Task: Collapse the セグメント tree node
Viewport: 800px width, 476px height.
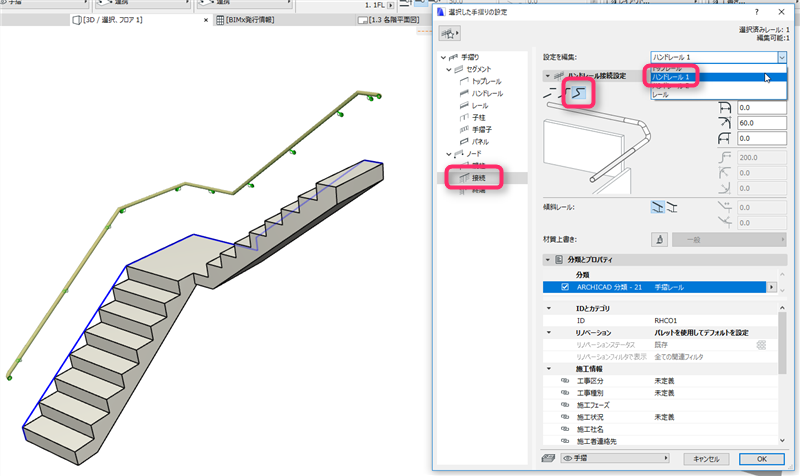Action: pyautogui.click(x=449, y=69)
